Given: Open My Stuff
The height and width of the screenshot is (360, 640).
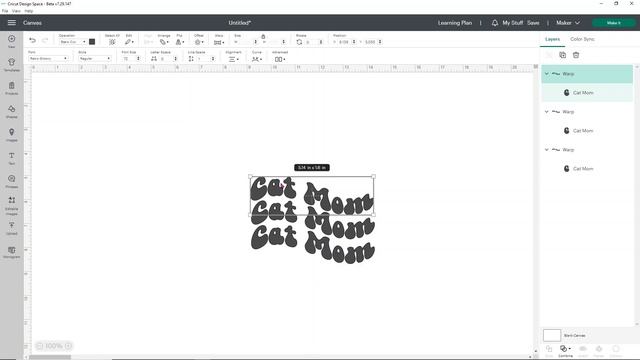Looking at the screenshot, I should point(512,23).
